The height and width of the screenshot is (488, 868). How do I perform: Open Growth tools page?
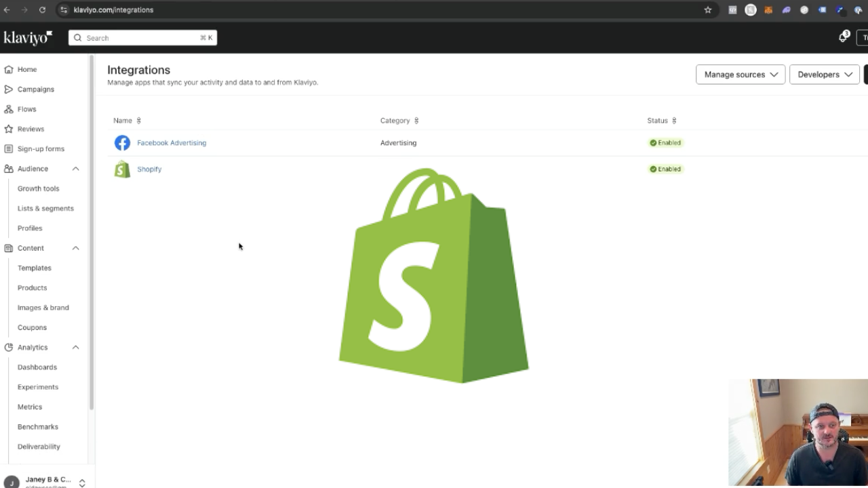(x=38, y=188)
